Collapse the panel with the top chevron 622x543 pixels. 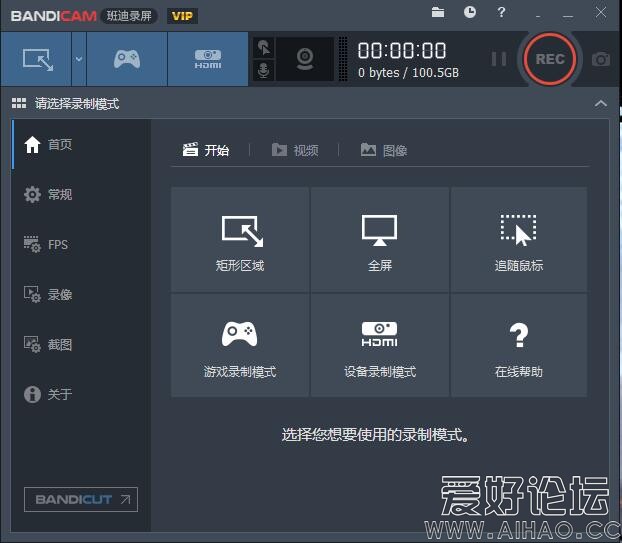601,104
